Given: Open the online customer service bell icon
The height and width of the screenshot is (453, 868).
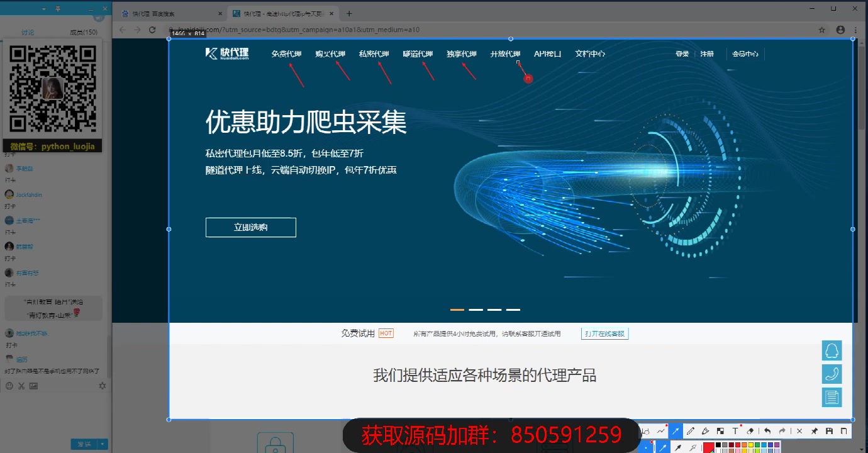Looking at the screenshot, I should click(x=832, y=350).
